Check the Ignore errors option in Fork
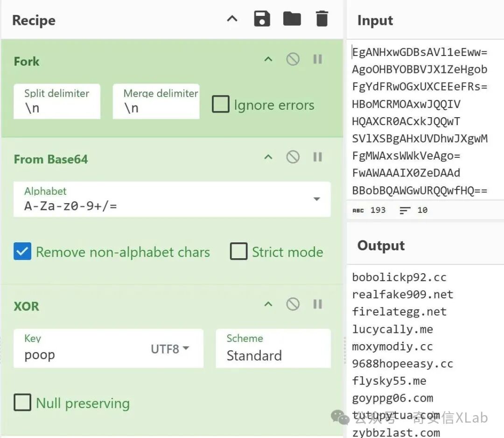This screenshot has width=504, height=438. click(220, 104)
